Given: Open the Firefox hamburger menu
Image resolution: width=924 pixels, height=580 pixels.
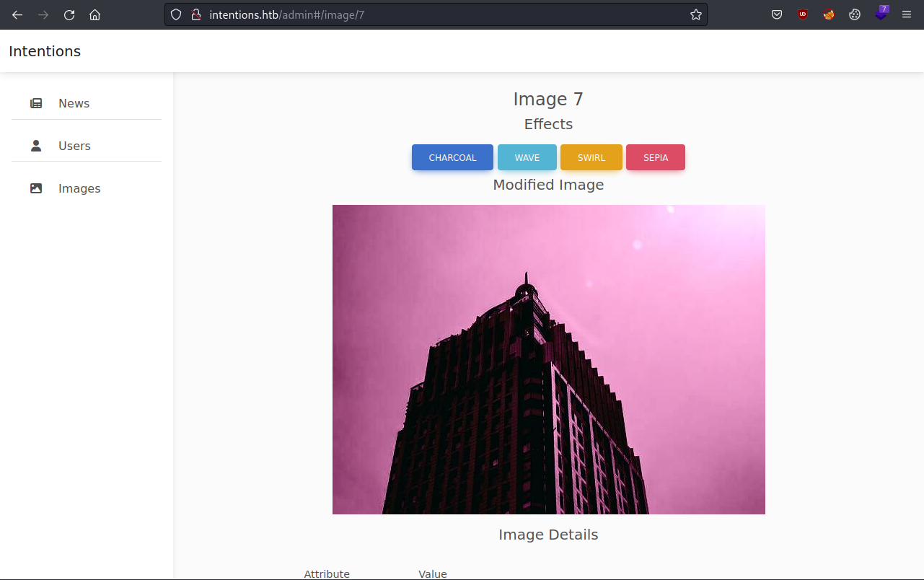Looking at the screenshot, I should tap(907, 14).
